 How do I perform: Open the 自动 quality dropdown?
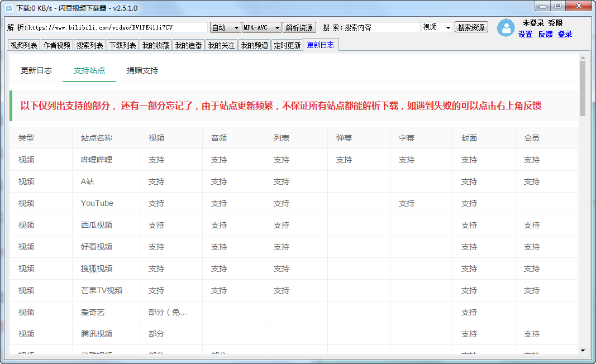tap(225, 27)
